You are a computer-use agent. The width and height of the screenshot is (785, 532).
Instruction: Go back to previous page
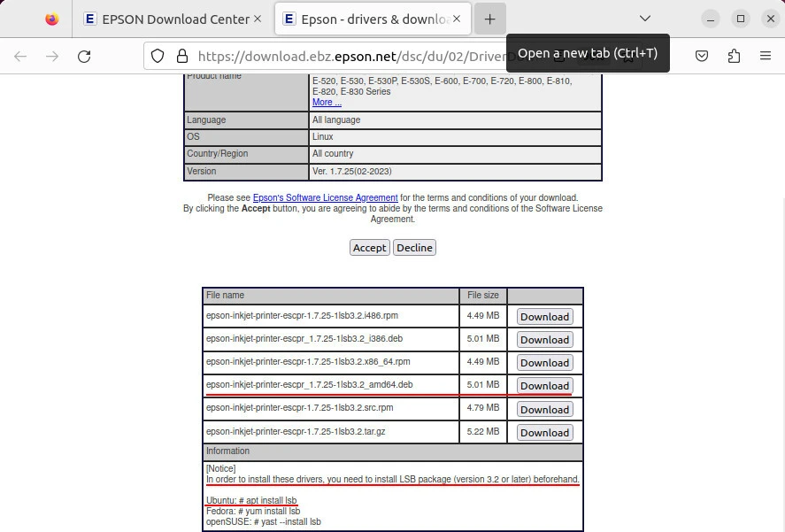[20, 56]
